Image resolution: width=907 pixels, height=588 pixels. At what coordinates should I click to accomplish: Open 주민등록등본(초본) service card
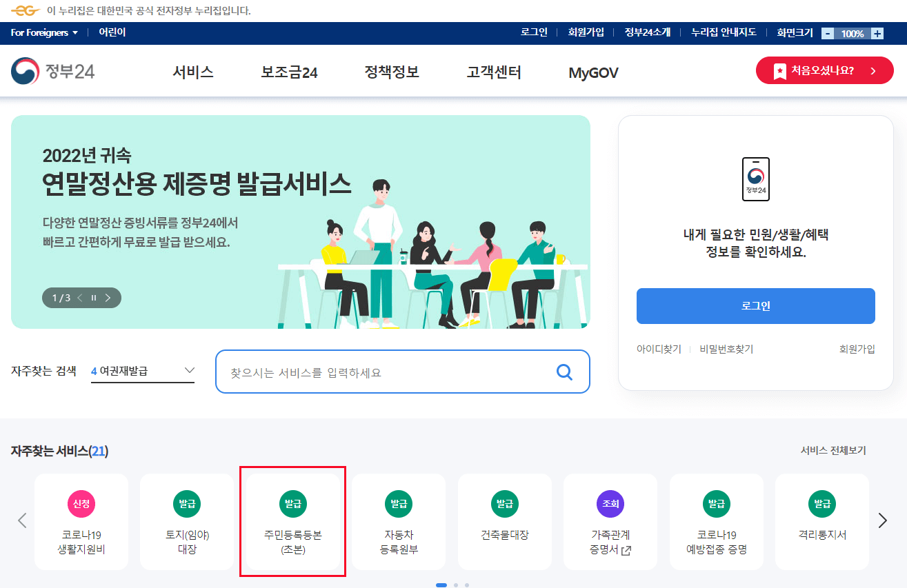pyautogui.click(x=292, y=522)
